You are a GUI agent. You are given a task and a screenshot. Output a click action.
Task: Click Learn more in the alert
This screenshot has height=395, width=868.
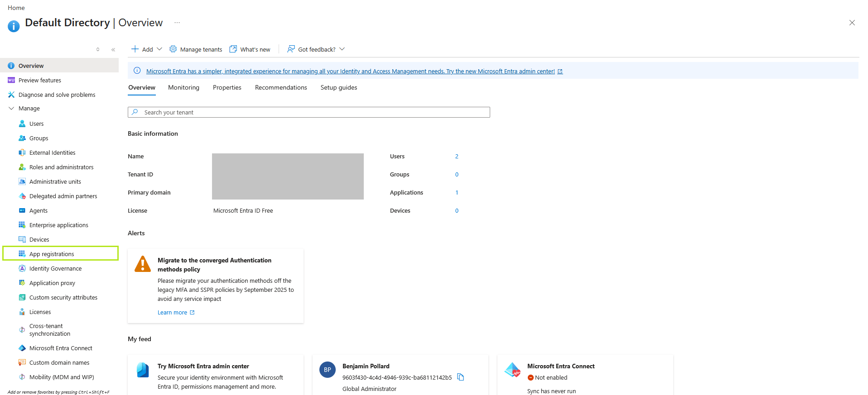click(x=176, y=312)
